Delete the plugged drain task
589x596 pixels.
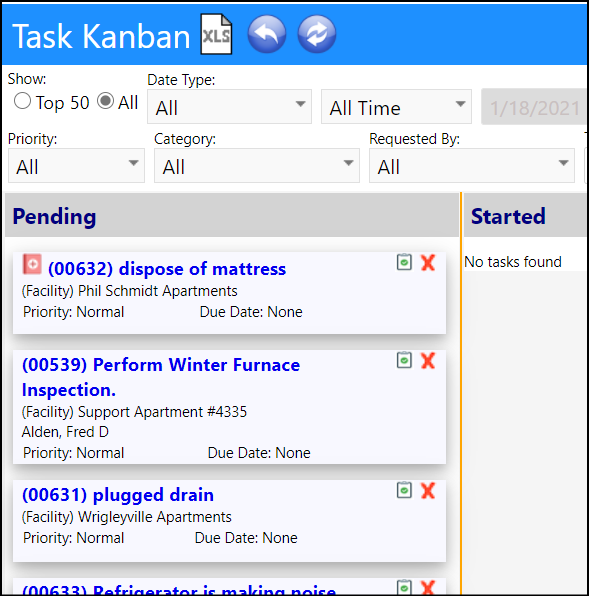[x=428, y=490]
